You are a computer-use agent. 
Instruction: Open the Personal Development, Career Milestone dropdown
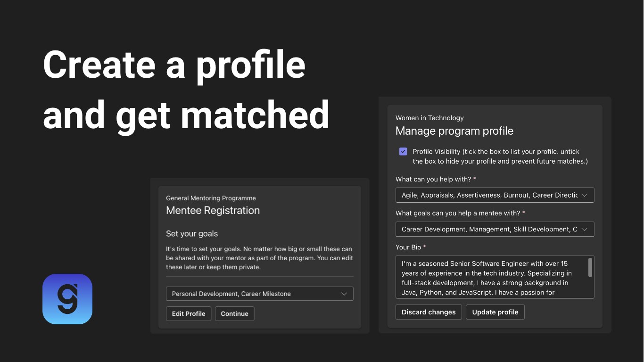coord(259,294)
